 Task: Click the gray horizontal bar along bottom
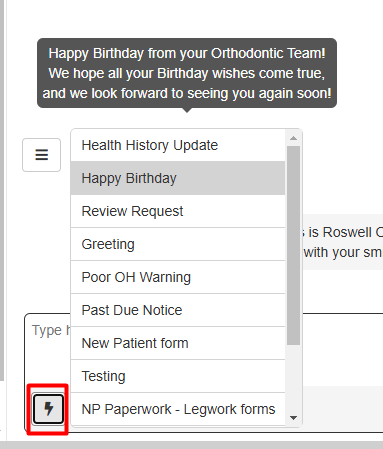tap(191, 445)
